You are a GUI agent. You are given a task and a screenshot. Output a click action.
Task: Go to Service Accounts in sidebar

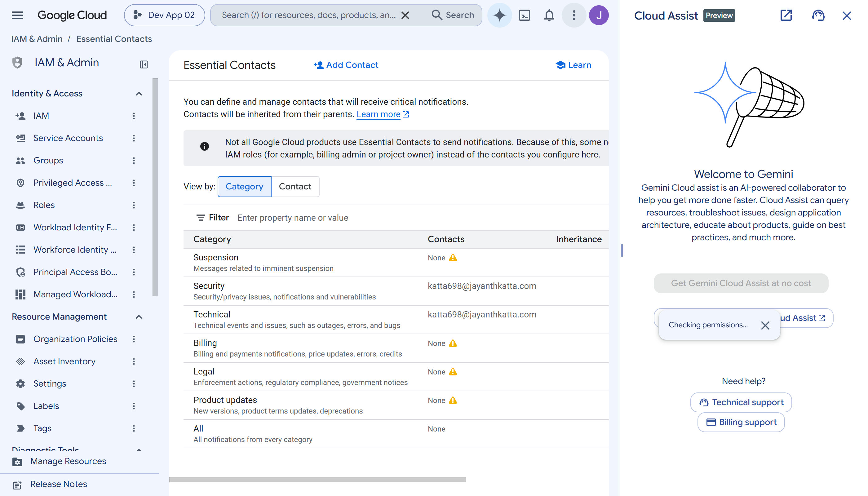click(x=68, y=138)
